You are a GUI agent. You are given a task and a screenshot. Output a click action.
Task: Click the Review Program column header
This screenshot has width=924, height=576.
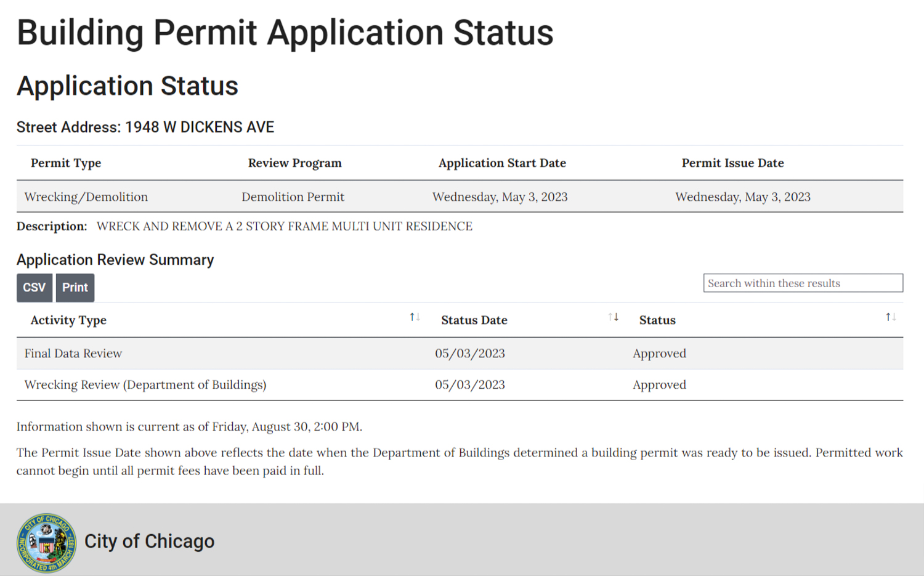point(294,163)
